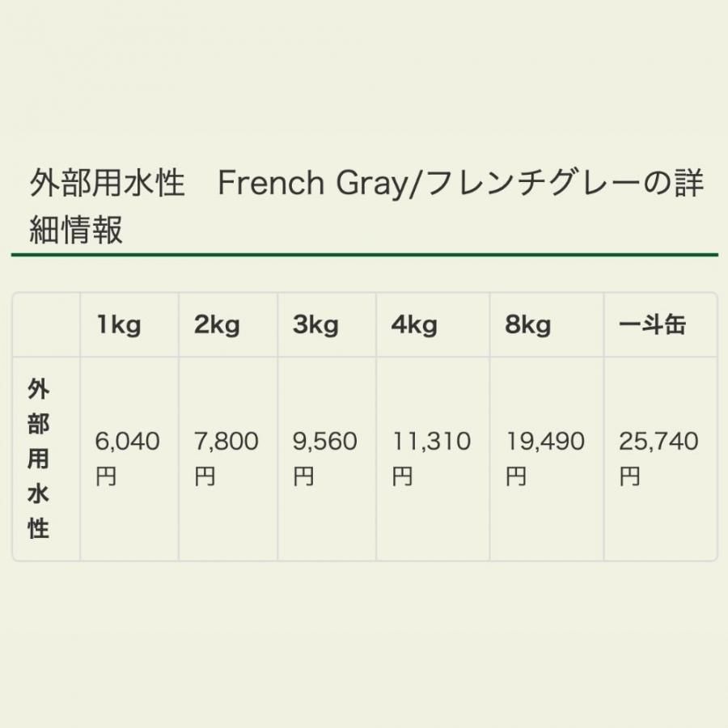Viewport: 728px width, 728px height.
Task: Click the 7,800 price for 2kg
Action: point(226,442)
